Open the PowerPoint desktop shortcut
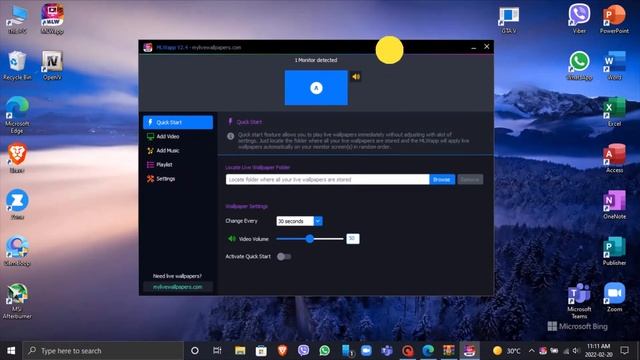Viewport: 640px width, 360px height. coord(614,18)
